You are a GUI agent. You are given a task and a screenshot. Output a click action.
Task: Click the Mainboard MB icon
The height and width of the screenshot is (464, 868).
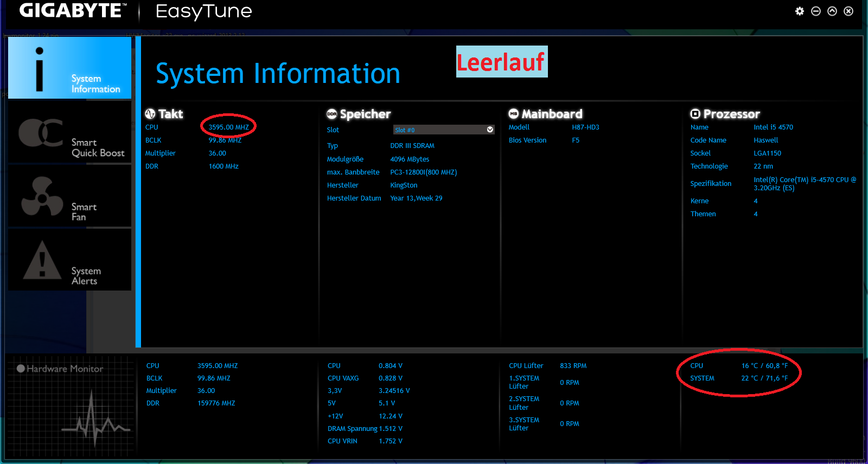coord(514,114)
